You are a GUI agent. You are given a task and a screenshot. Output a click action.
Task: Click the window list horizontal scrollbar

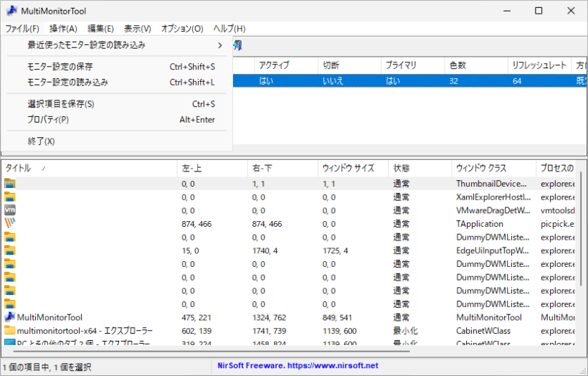point(212,351)
